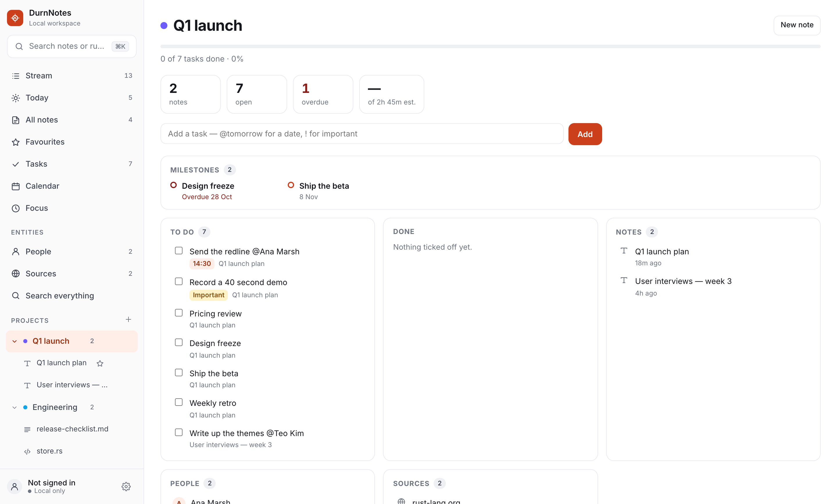The width and height of the screenshot is (837, 504).
Task: Click the red Add button
Action: [585, 134]
